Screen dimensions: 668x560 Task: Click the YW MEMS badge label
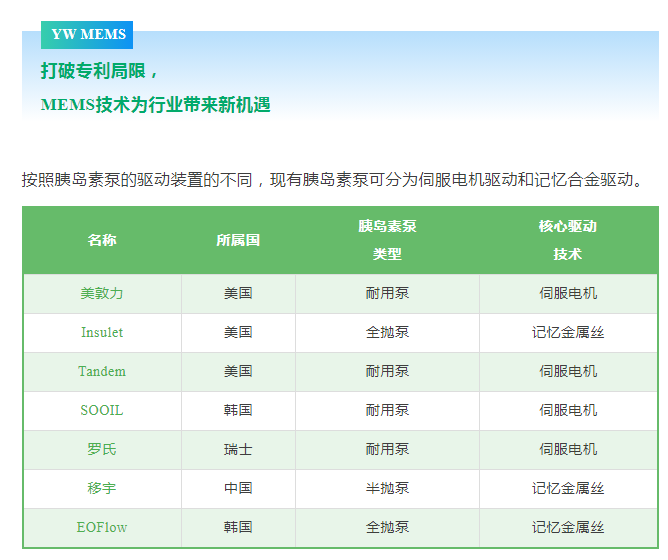pos(88,35)
